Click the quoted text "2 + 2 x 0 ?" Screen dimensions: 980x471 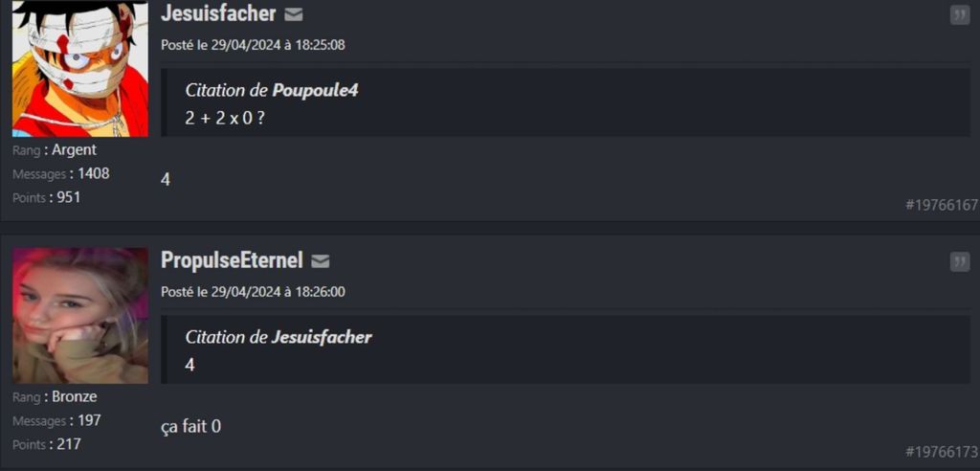225,118
